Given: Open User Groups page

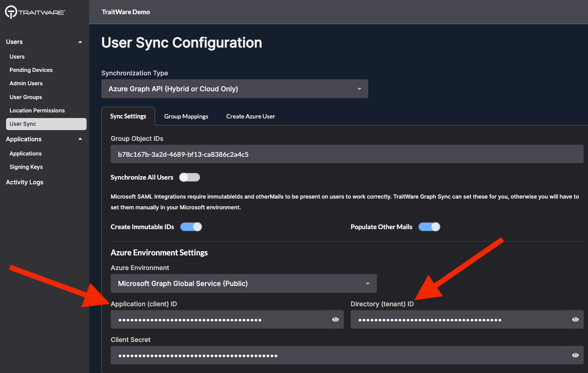Looking at the screenshot, I should (26, 97).
